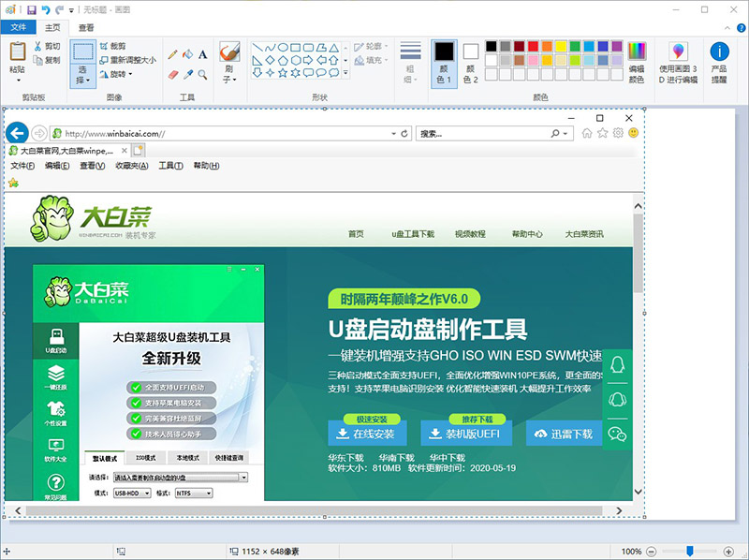The image size is (749, 560).
Task: Expand the shapes gallery more arrow
Action: pyautogui.click(x=345, y=73)
